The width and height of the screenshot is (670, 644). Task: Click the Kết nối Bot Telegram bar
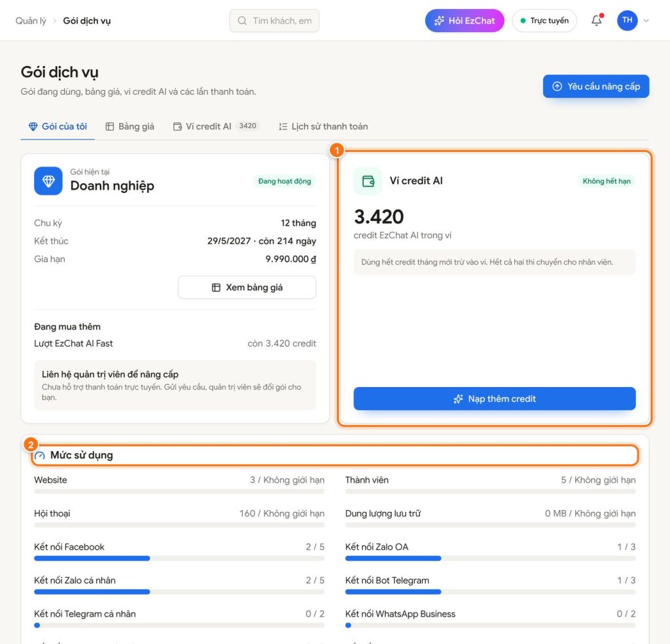tap(491, 592)
